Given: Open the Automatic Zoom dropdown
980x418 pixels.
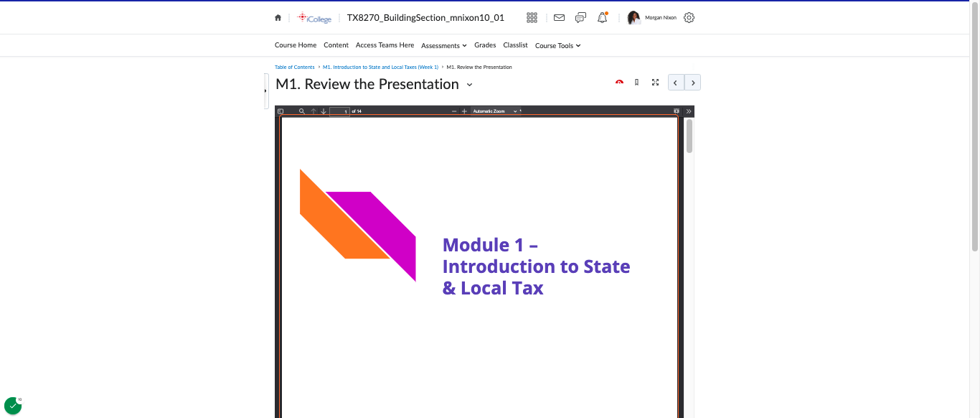Looking at the screenshot, I should point(496,111).
